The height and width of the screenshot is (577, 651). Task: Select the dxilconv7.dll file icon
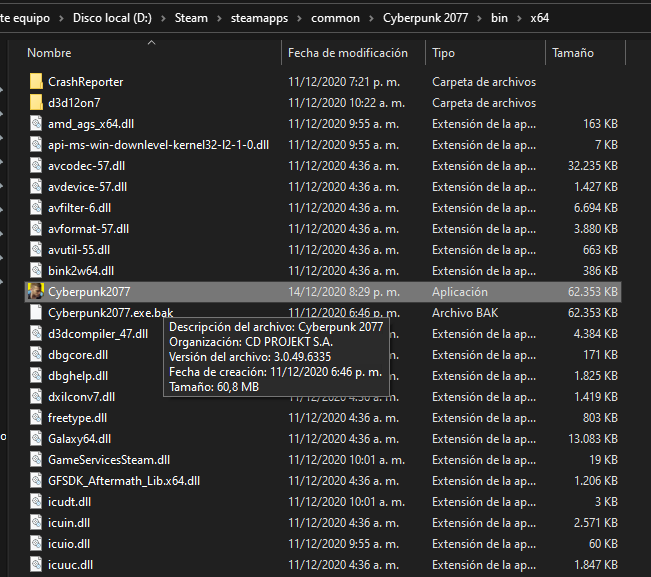pyautogui.click(x=36, y=396)
